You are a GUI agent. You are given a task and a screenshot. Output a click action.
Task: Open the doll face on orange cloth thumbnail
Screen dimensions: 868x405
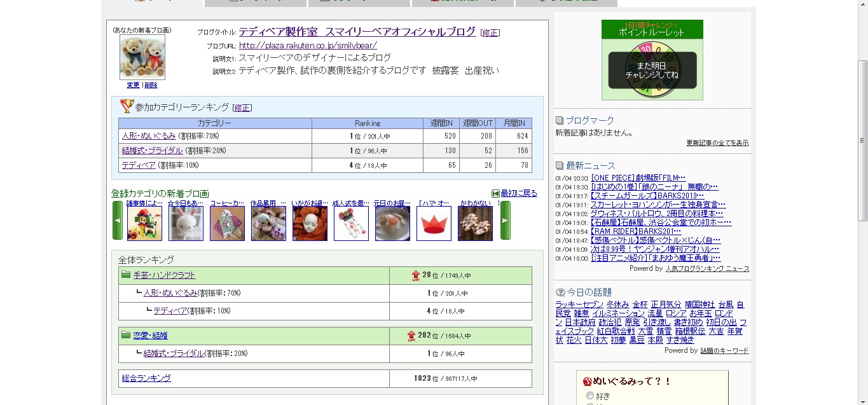point(310,223)
